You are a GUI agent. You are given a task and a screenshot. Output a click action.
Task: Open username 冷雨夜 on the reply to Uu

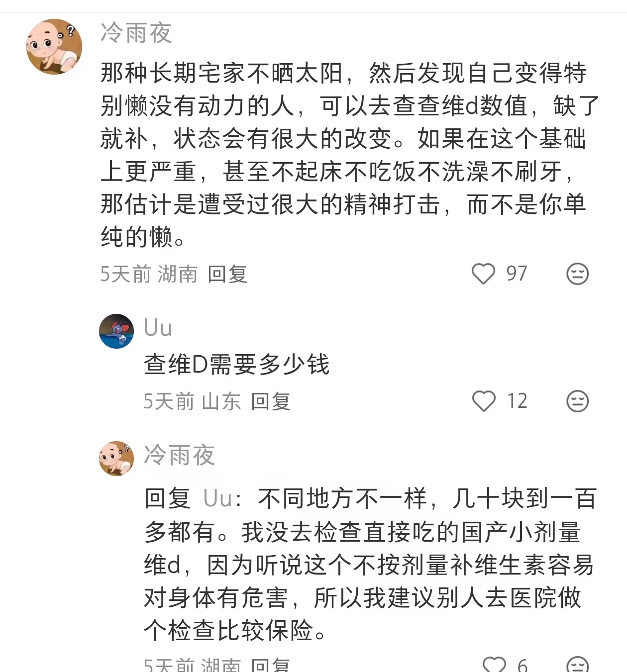pos(179,455)
